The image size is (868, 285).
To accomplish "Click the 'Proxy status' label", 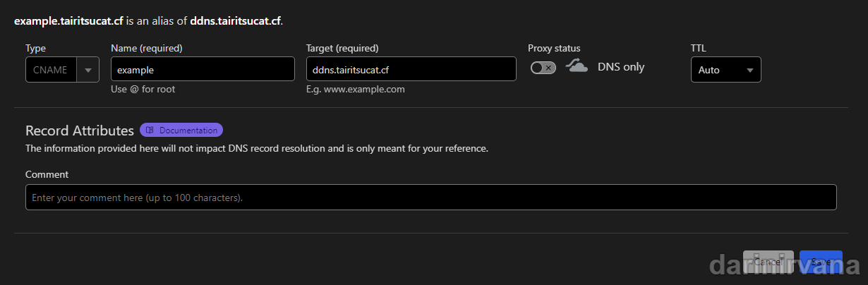I will pos(554,48).
